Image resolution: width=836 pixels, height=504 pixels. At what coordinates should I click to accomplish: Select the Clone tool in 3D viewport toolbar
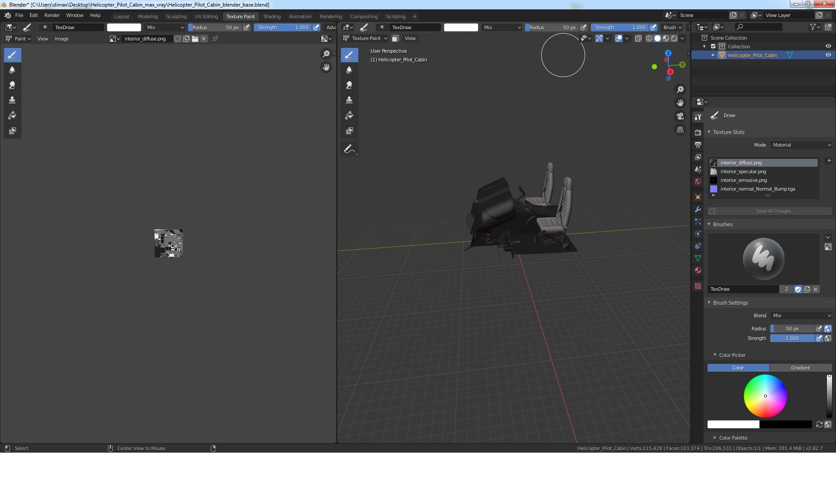[x=349, y=100]
